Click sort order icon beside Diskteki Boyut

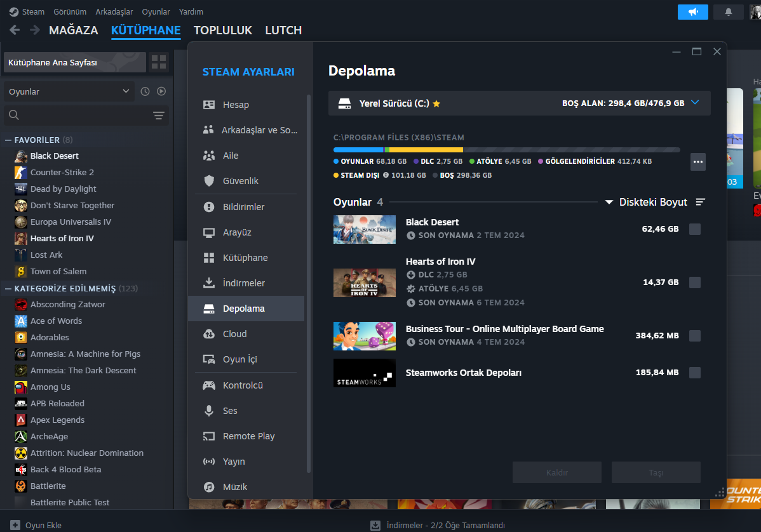[x=700, y=203]
